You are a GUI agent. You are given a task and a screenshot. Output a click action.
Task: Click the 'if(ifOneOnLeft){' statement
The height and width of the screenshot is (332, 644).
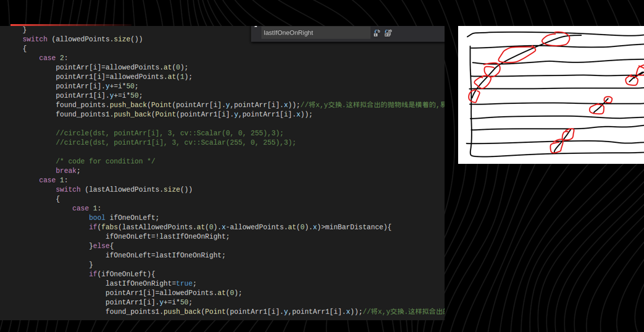[122, 274]
